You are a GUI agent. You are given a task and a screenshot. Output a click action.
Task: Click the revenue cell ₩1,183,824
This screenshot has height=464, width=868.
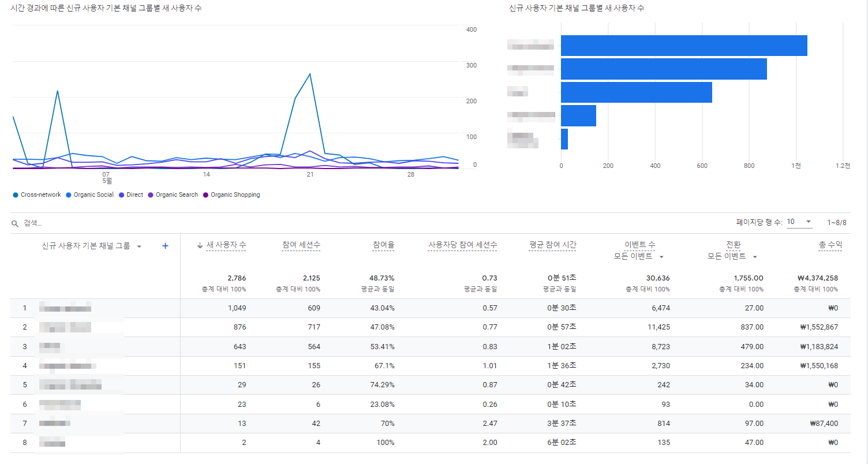pyautogui.click(x=819, y=346)
